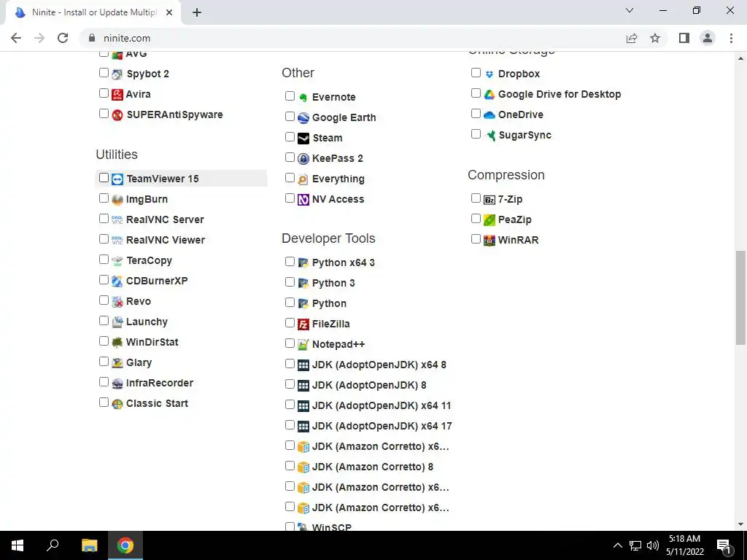Image resolution: width=747 pixels, height=560 pixels.
Task: Click the Steam icon
Action: tap(303, 138)
